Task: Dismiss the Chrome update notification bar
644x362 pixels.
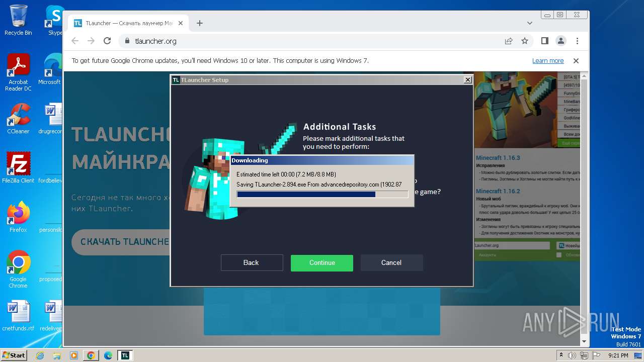Action: (576, 61)
